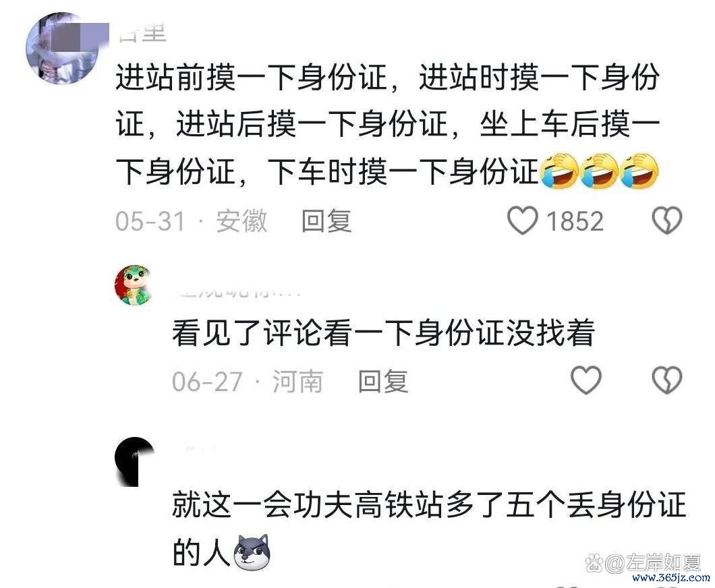Open the green dragon avatar profile

(x=134, y=285)
